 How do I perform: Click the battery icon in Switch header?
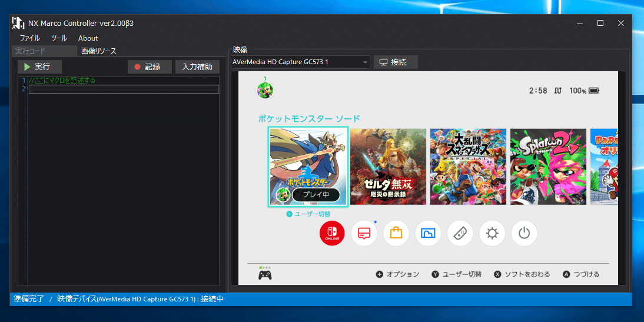594,90
